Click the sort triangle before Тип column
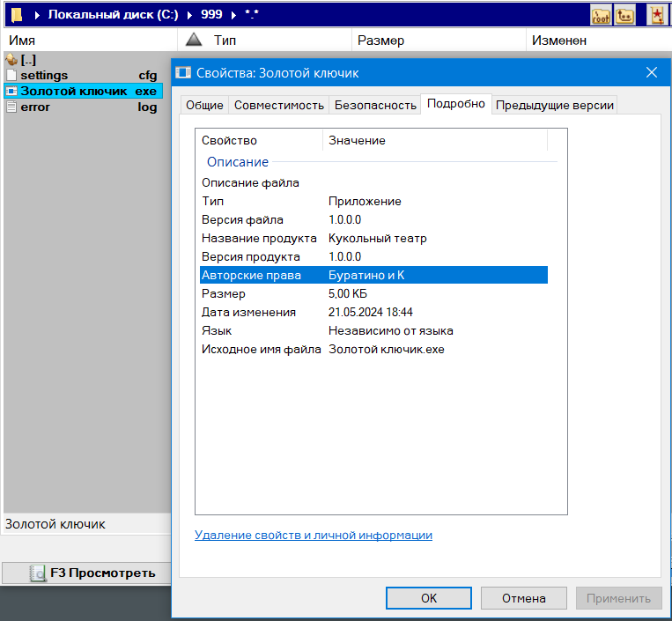672x621 pixels. (195, 40)
